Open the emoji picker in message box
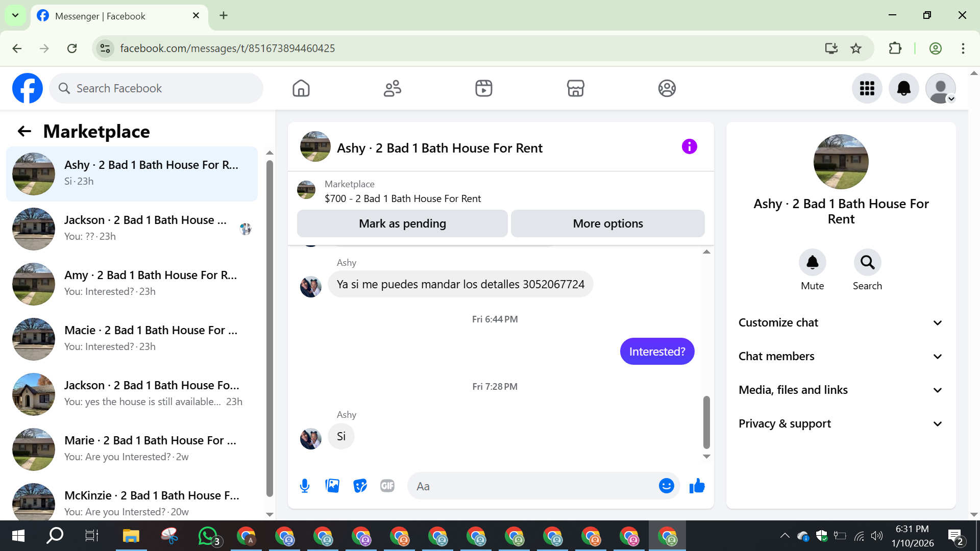Image resolution: width=980 pixels, height=551 pixels. 666,486
